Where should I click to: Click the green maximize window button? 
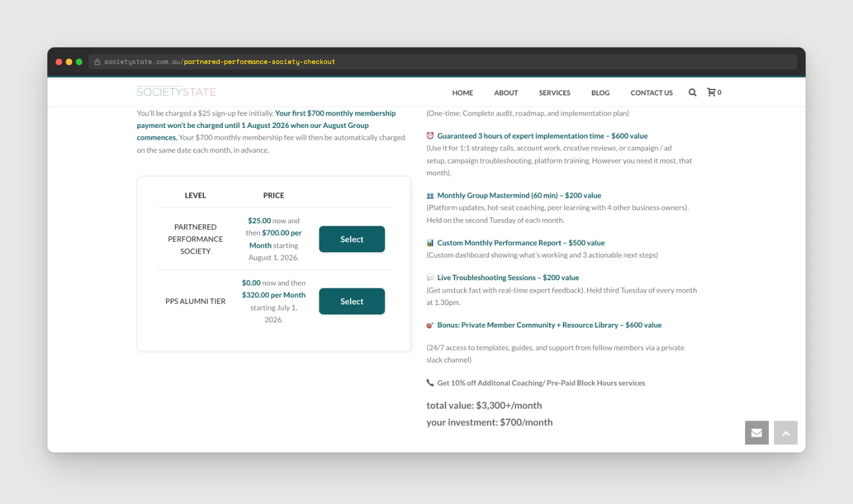tap(79, 62)
